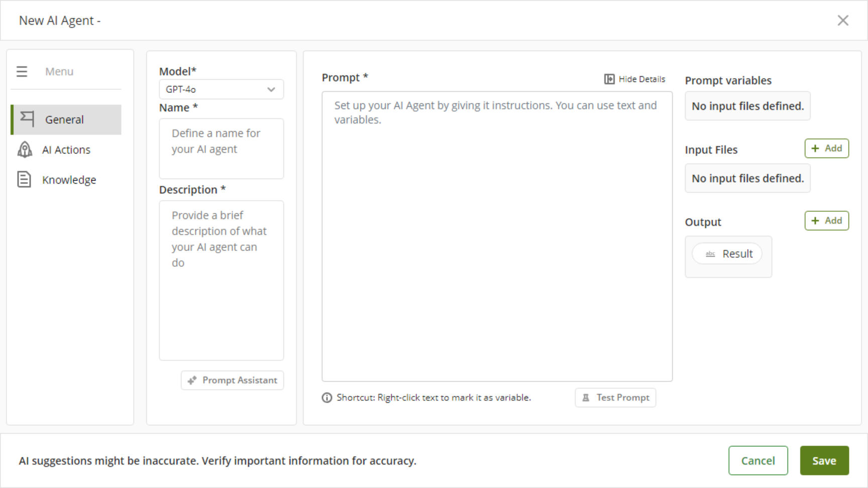Add a new input file
The height and width of the screenshot is (488, 868).
(826, 149)
